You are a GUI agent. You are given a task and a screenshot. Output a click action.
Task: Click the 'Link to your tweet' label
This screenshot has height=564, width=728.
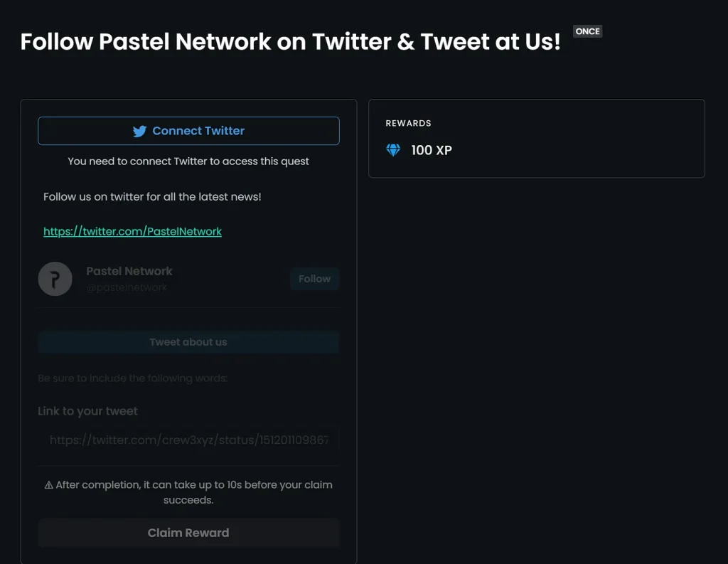(87, 411)
